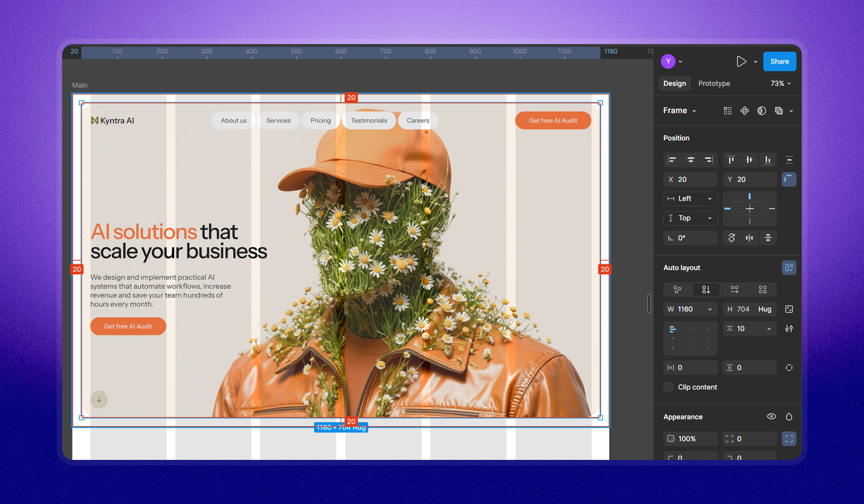Click the align top icon
864x504 pixels.
pos(731,160)
